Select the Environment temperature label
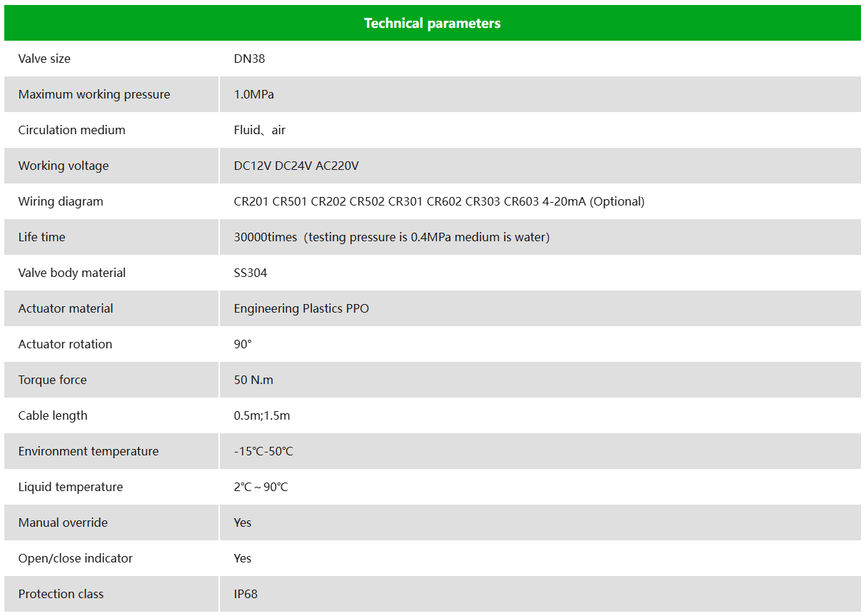Image resolution: width=866 pixels, height=616 pixels. [89, 451]
